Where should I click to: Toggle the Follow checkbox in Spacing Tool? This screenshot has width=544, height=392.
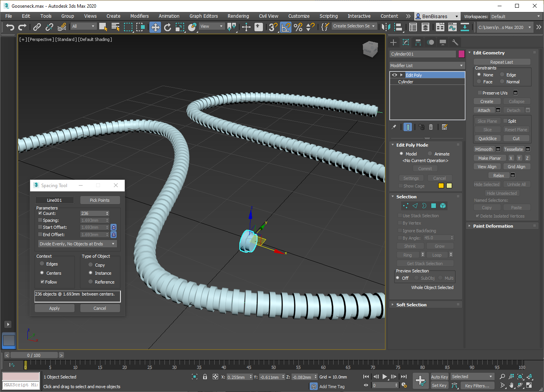tap(42, 282)
